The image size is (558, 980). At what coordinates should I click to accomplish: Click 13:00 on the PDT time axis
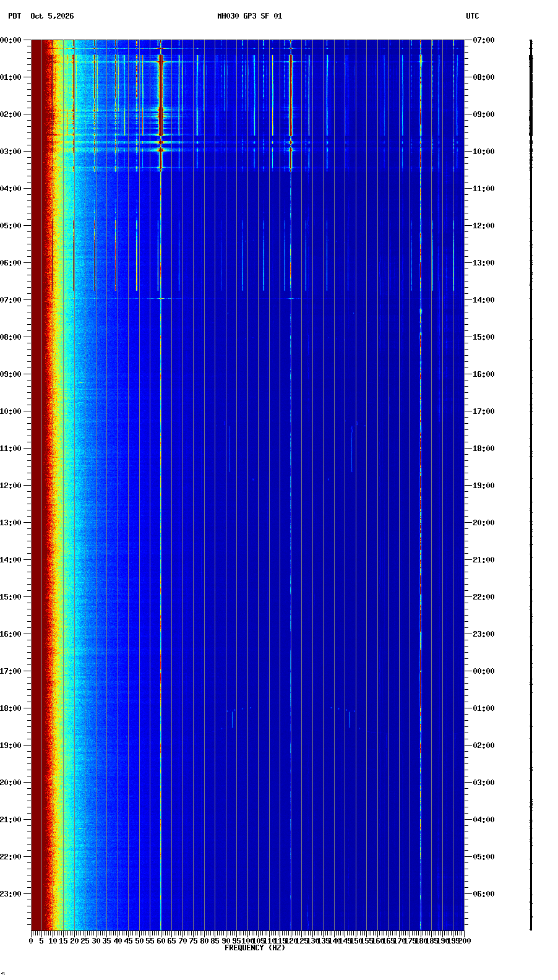[11, 523]
